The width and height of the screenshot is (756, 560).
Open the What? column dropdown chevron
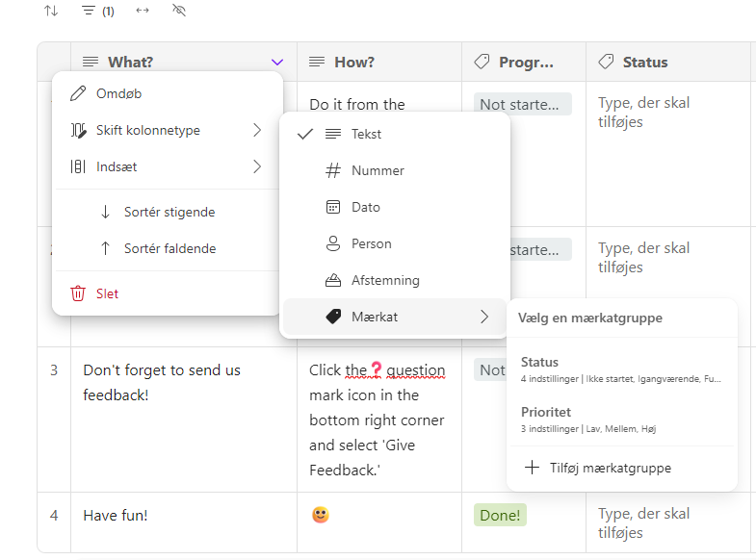276,63
